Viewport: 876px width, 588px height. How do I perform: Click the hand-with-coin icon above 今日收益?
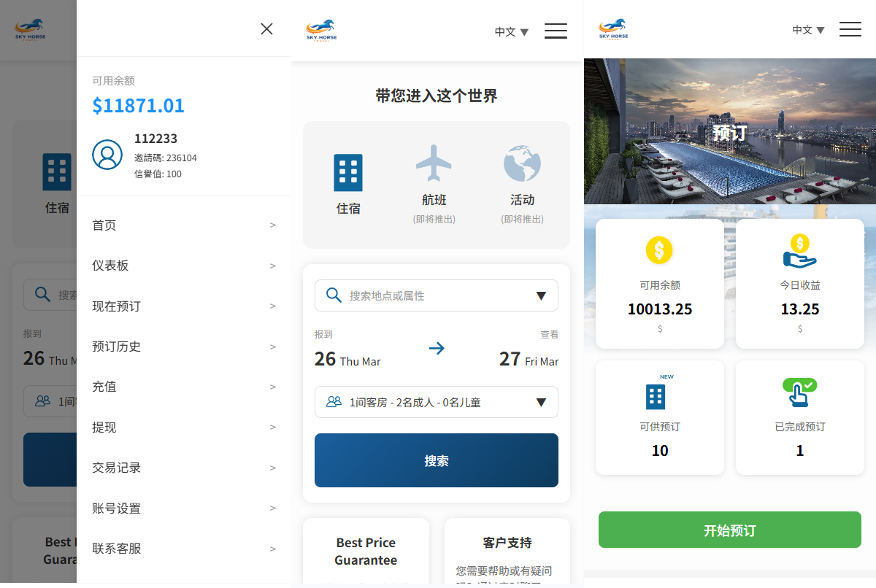[799, 250]
